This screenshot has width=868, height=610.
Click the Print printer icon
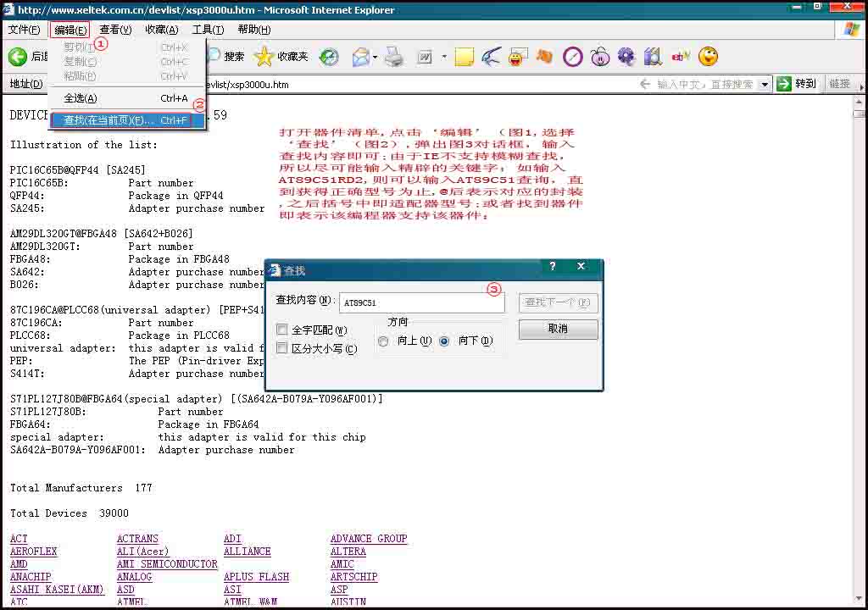click(x=394, y=57)
